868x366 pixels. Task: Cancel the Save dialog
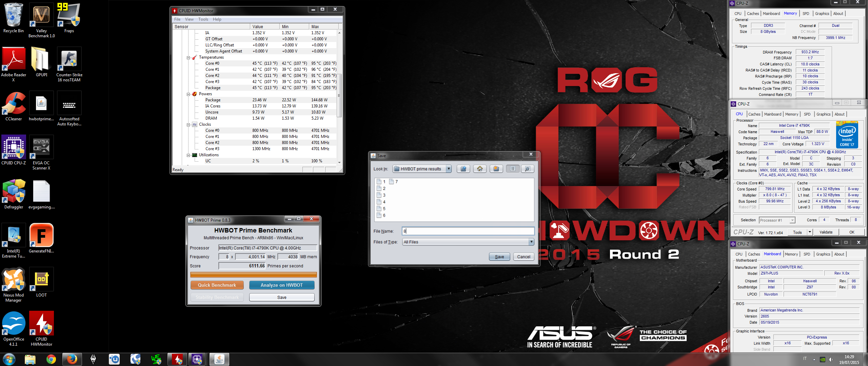524,257
